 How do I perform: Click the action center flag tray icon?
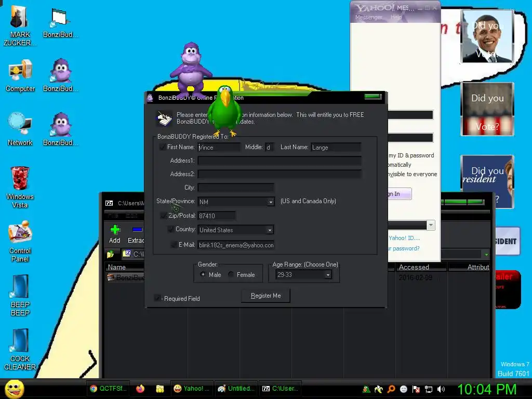pos(416,389)
